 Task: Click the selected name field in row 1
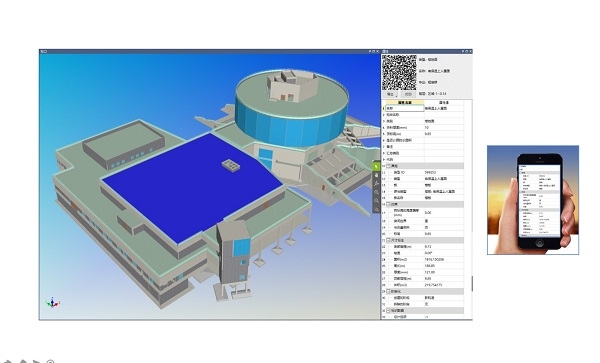point(405,109)
